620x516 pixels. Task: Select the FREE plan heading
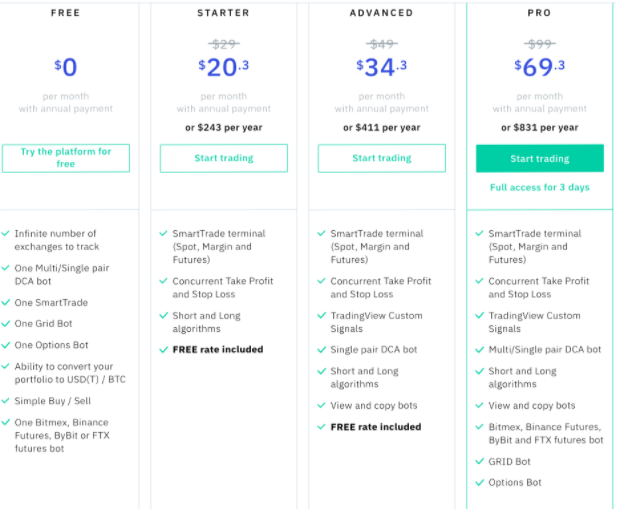(x=66, y=13)
